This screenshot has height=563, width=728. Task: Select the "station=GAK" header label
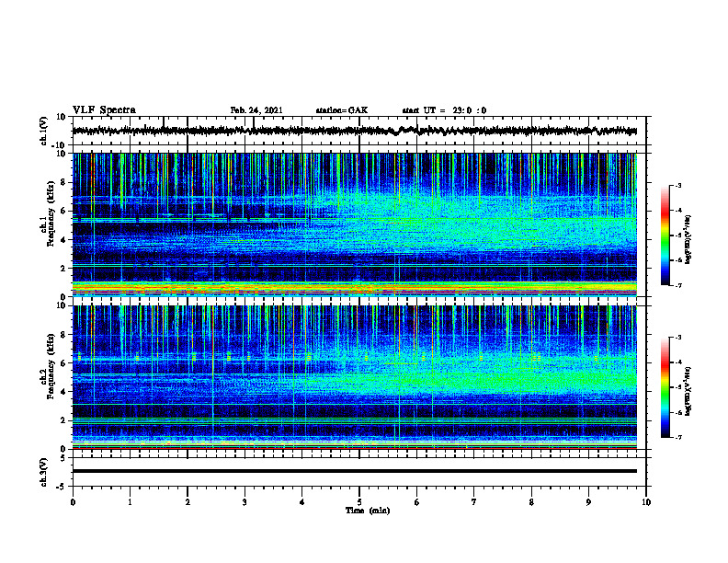point(342,110)
